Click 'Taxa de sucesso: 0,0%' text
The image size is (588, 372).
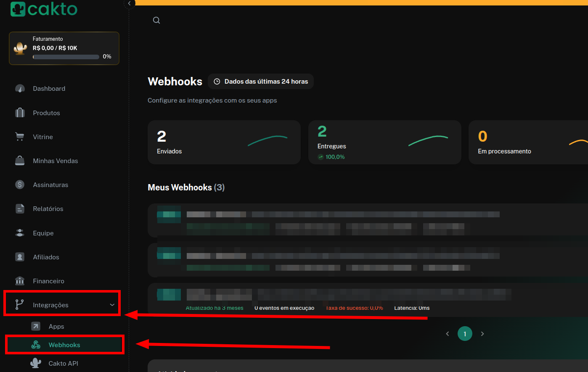[355, 308]
